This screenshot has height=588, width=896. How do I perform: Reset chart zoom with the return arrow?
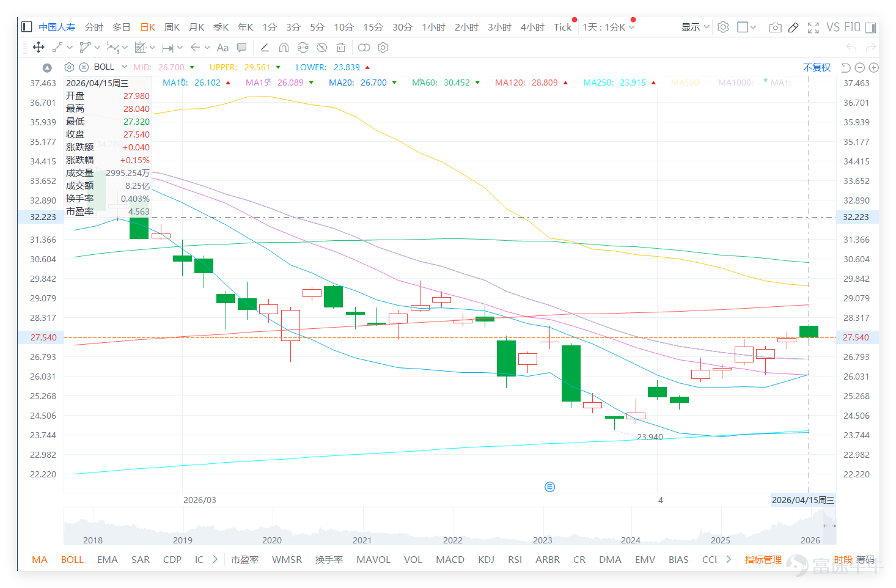846,67
